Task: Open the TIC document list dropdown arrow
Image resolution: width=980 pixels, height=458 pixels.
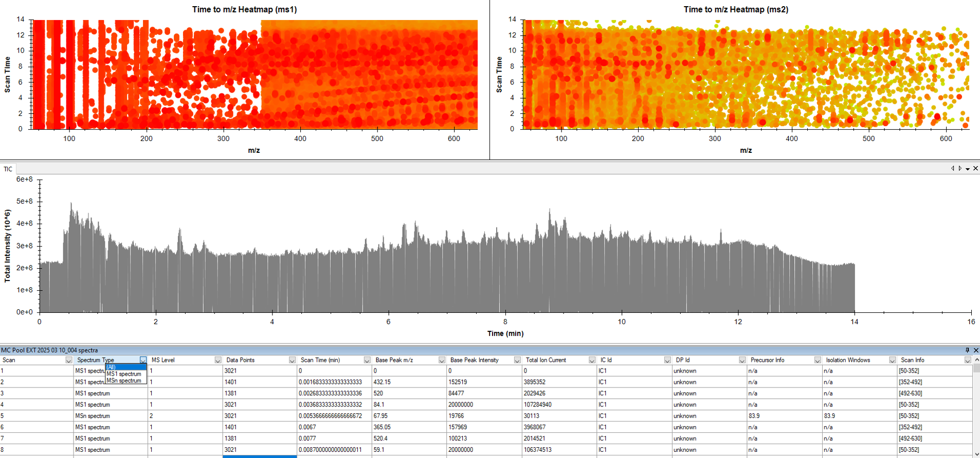Action: (968, 169)
